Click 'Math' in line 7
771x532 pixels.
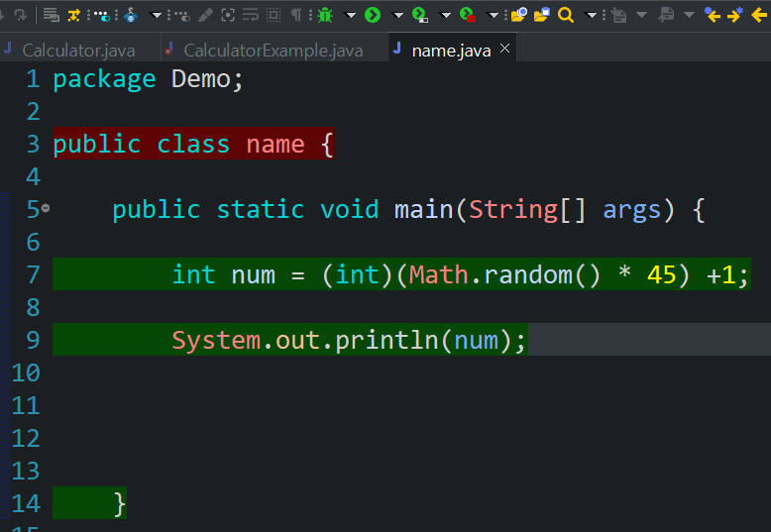(x=439, y=274)
